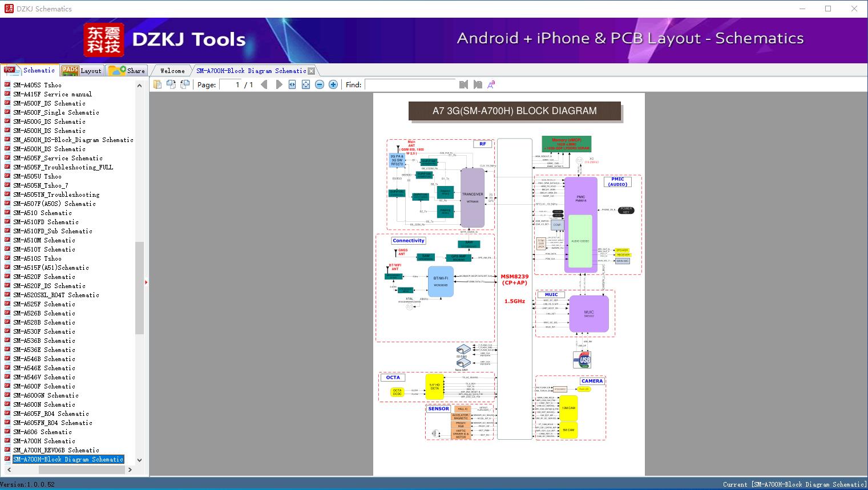Select SM-A505F_Service Schematic
Viewport: 868px width, 490px height.
point(58,158)
